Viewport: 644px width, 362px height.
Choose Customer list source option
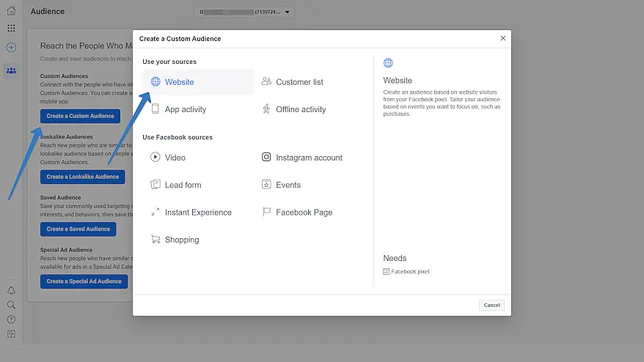click(299, 82)
